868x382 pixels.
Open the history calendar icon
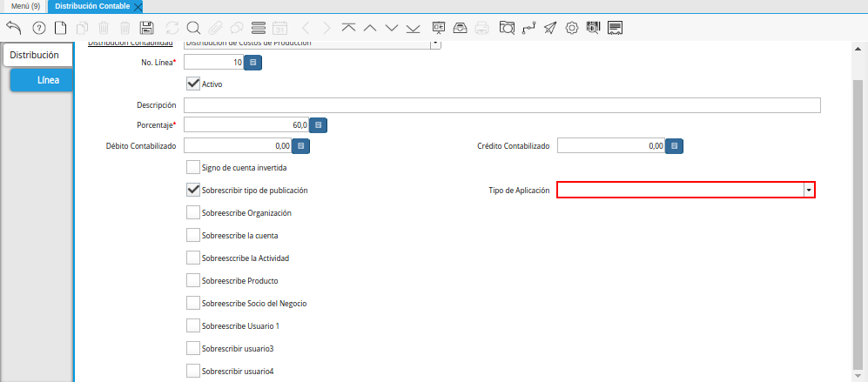tap(280, 28)
